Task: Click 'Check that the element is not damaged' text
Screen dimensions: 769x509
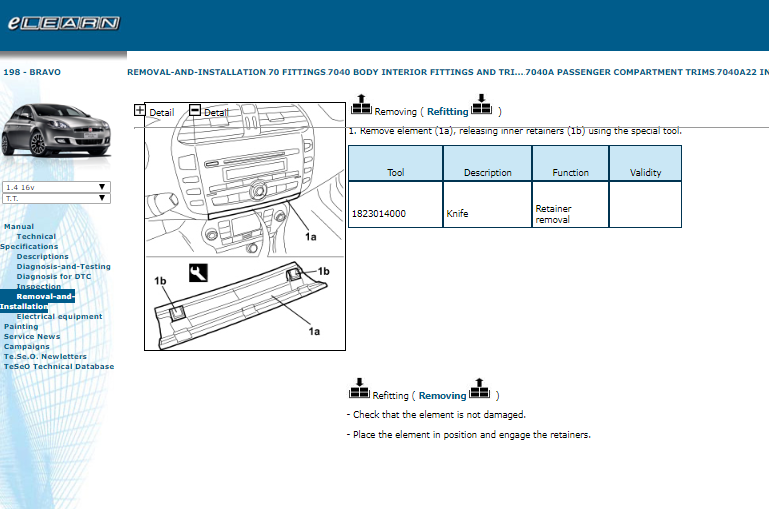Action: click(436, 415)
